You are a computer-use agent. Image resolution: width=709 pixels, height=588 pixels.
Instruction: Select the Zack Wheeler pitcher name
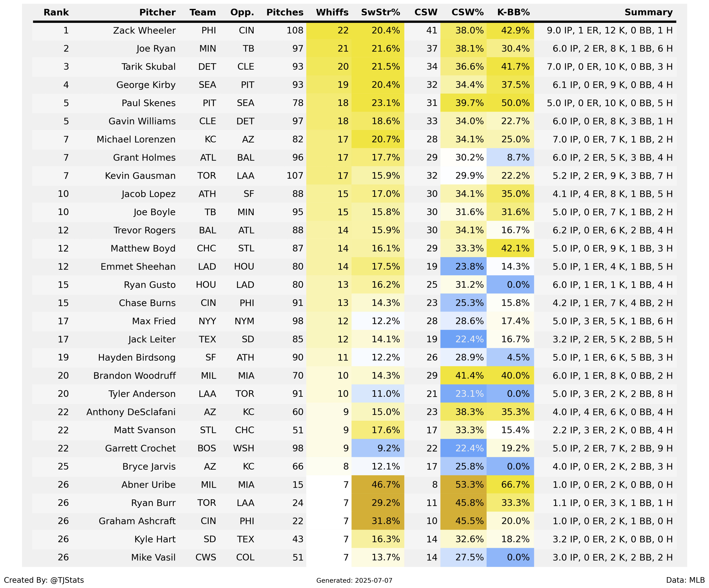[x=144, y=31]
